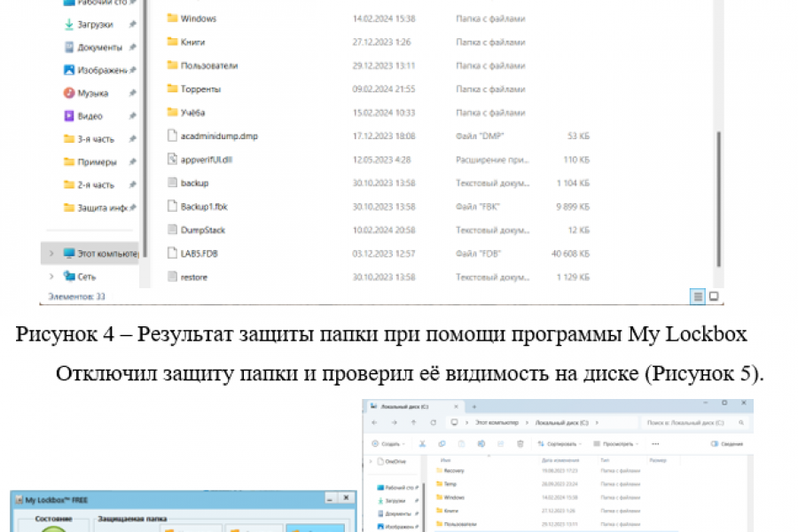Select the restore text document
Viewport: 798px width, 532px height.
[x=188, y=277]
